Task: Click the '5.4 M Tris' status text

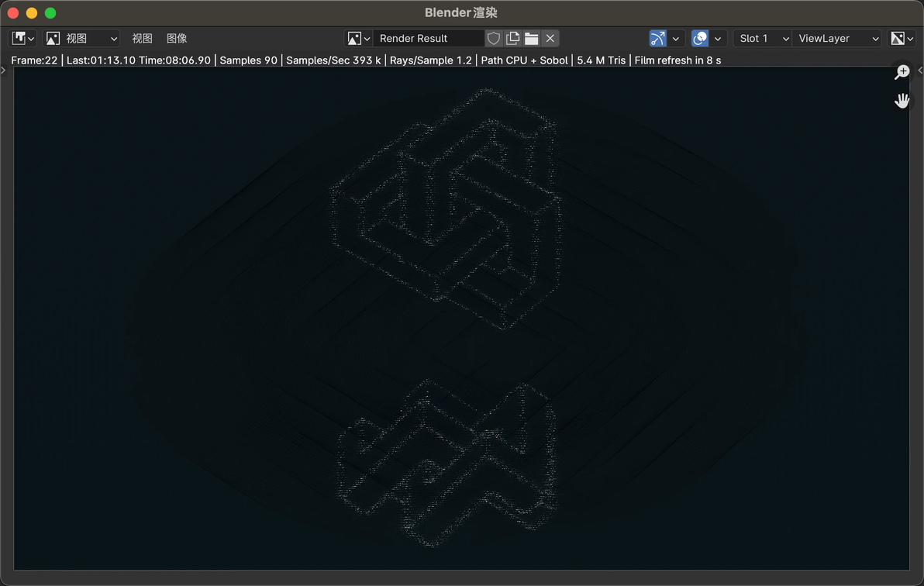Action: coord(601,60)
